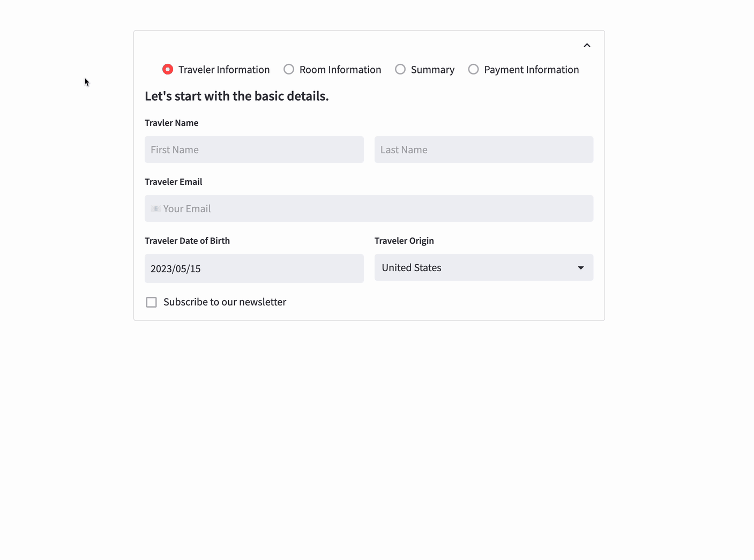Switch to the Room Information tab
This screenshot has width=754, height=560.
tap(340, 69)
